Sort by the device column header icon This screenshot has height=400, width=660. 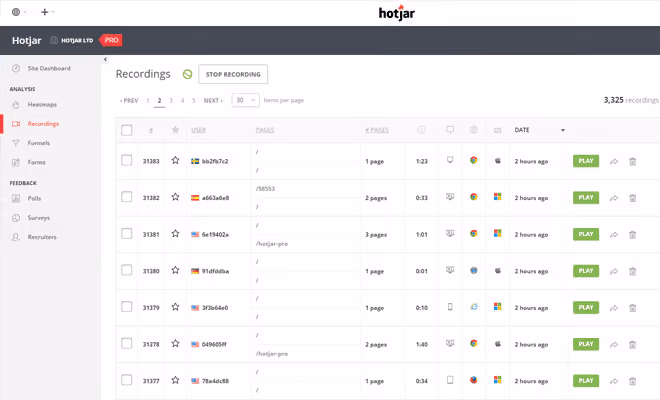(450, 130)
